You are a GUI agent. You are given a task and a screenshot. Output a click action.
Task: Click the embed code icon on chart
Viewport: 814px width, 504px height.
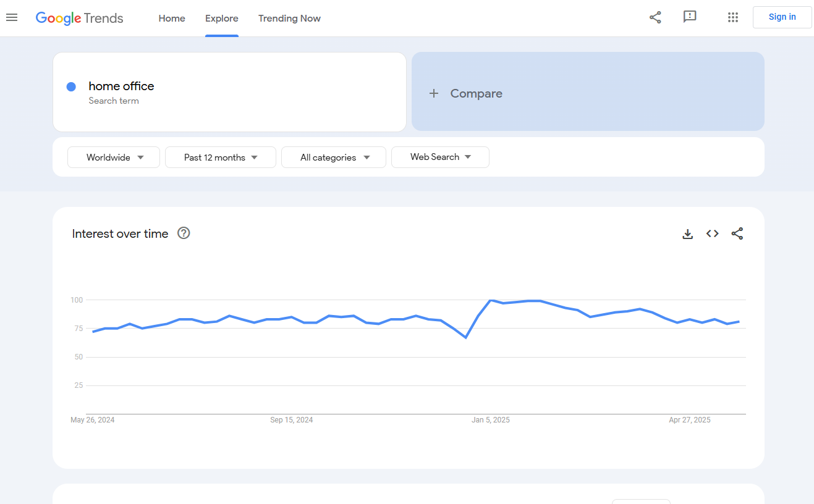712,233
